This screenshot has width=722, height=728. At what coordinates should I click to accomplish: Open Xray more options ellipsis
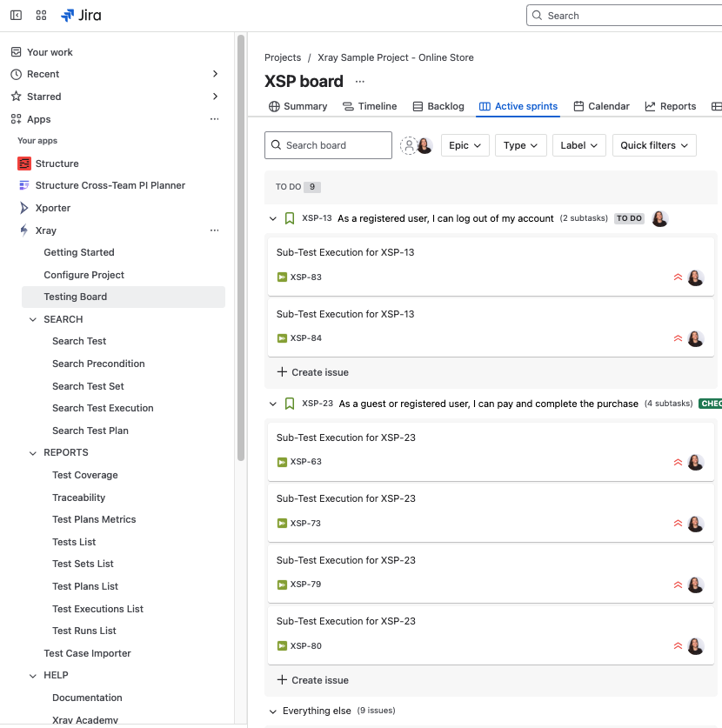point(214,230)
